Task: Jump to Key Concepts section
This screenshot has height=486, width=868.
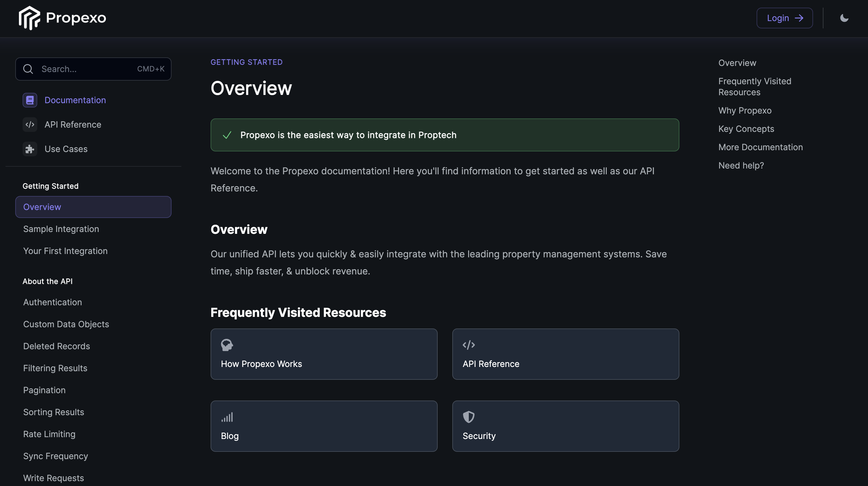Action: [x=746, y=129]
